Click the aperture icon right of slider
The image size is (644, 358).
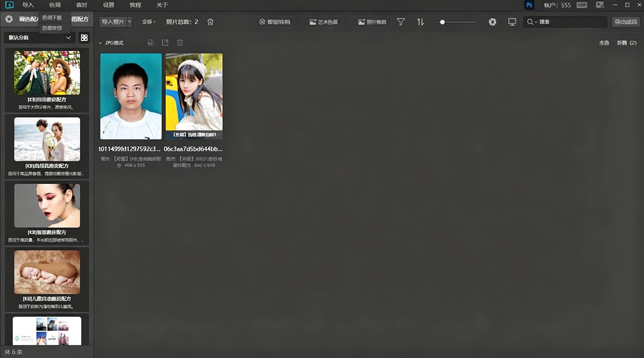click(493, 22)
